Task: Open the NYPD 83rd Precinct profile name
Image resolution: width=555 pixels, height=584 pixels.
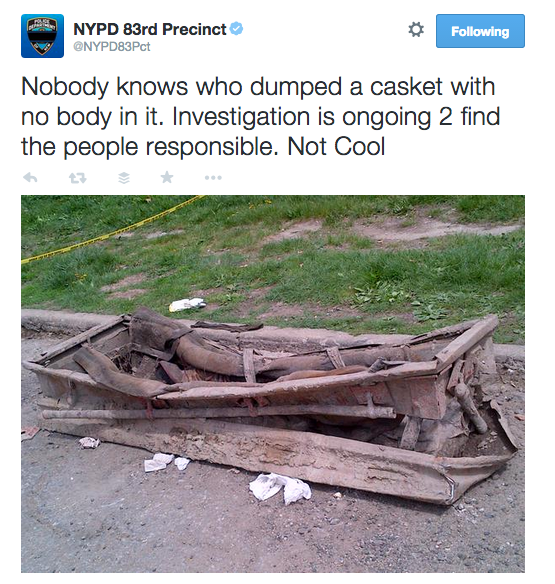Action: pyautogui.click(x=150, y=29)
